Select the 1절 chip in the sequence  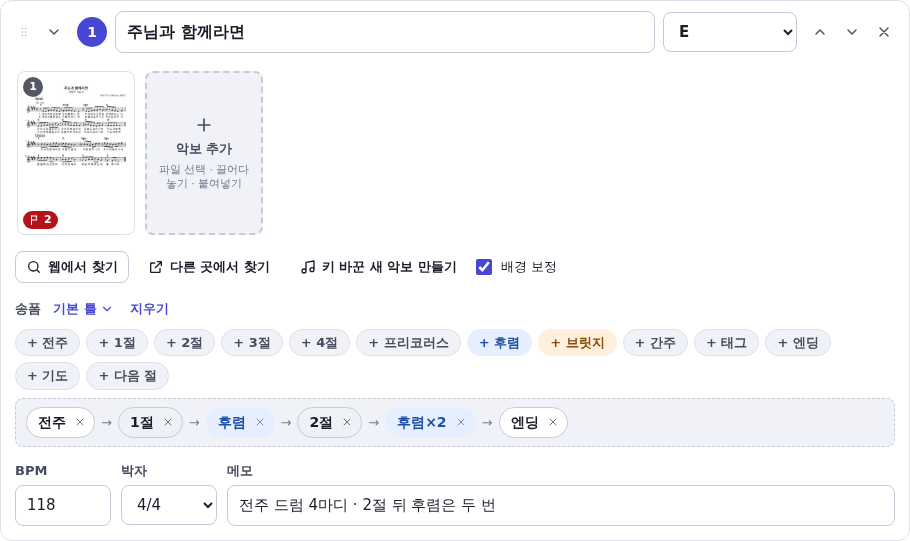(x=142, y=422)
